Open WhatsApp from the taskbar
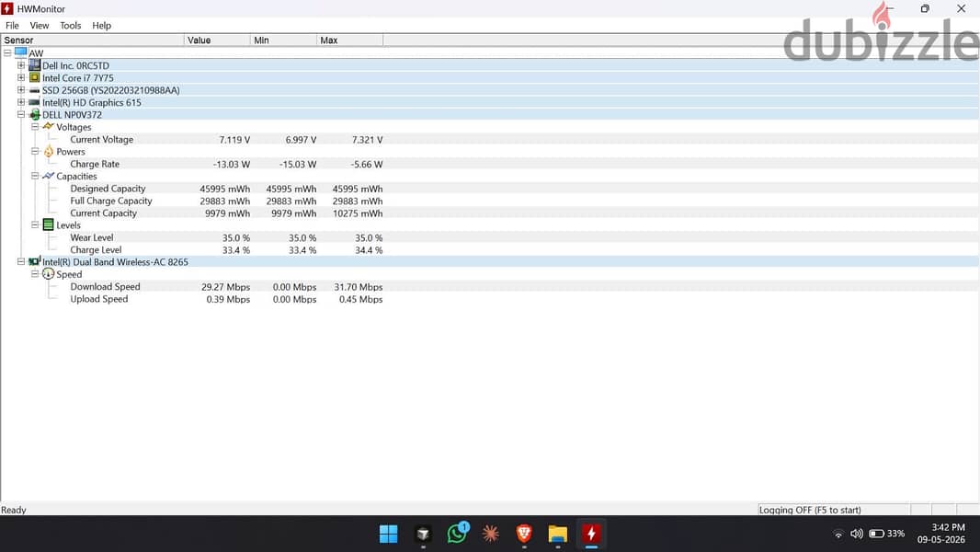The width and height of the screenshot is (980, 552). coord(457,534)
